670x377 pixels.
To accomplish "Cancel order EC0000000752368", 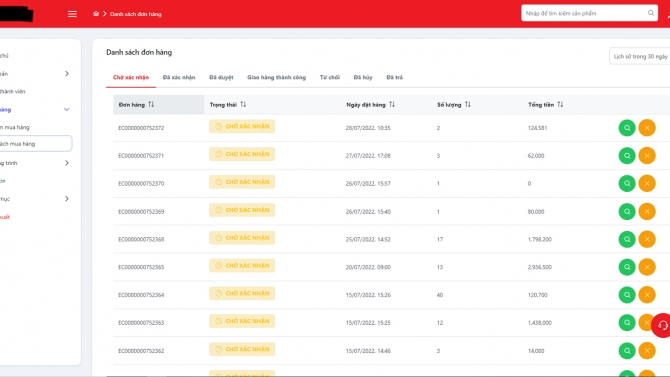I will [x=647, y=239].
